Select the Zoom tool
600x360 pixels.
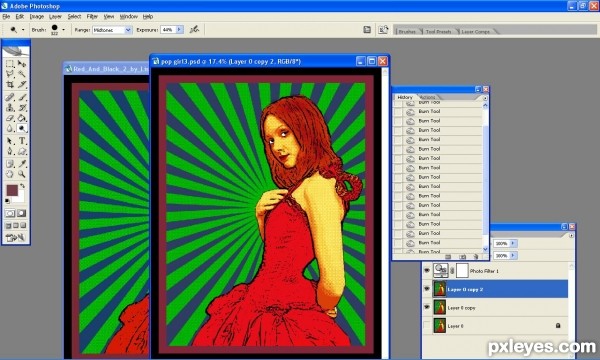tap(22, 174)
